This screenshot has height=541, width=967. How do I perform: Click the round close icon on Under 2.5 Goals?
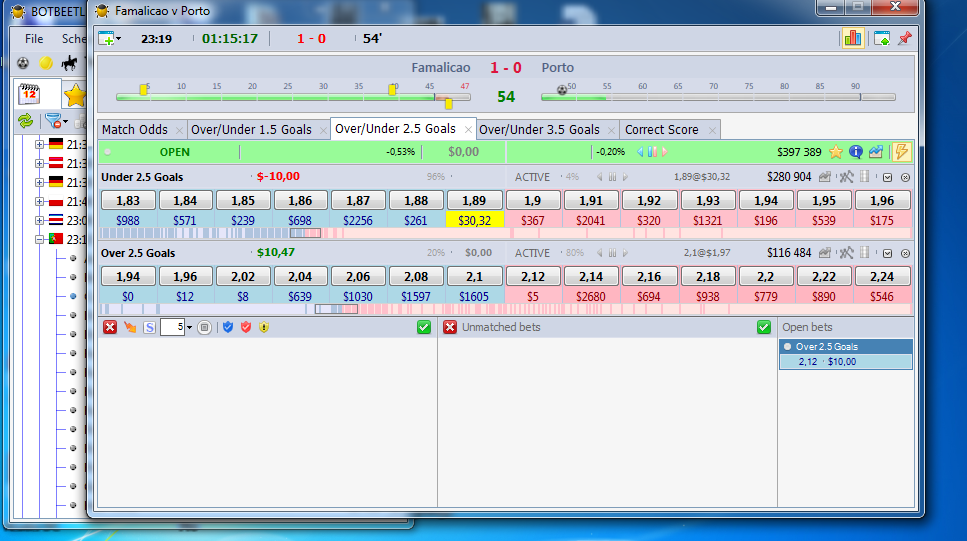point(905,178)
